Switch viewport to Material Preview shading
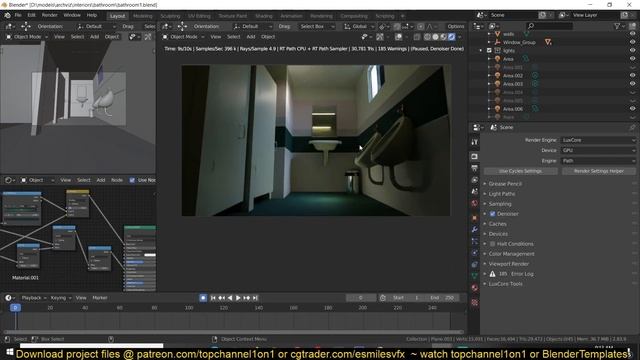The height and width of the screenshot is (360, 640). [x=443, y=37]
